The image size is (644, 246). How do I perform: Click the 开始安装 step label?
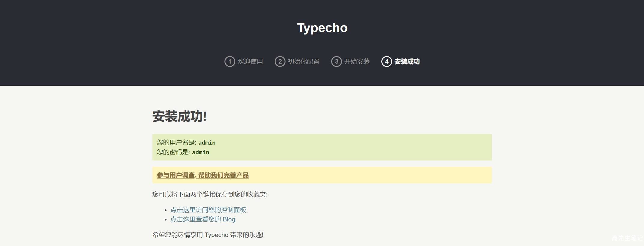[x=357, y=61]
